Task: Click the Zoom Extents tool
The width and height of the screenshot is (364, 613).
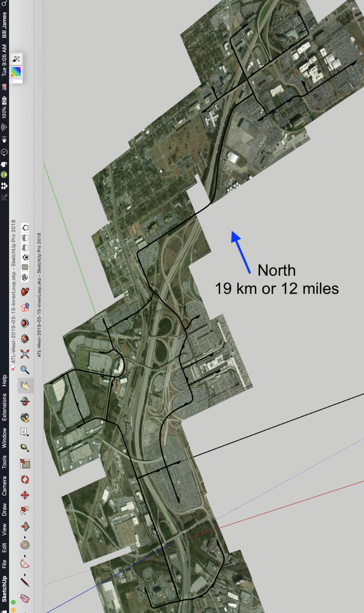Action: [x=25, y=340]
